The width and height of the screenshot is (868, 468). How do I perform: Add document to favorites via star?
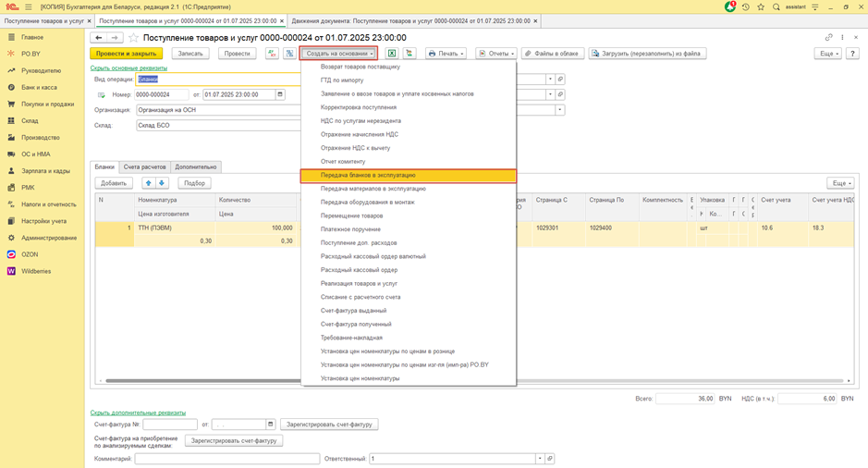(x=133, y=38)
